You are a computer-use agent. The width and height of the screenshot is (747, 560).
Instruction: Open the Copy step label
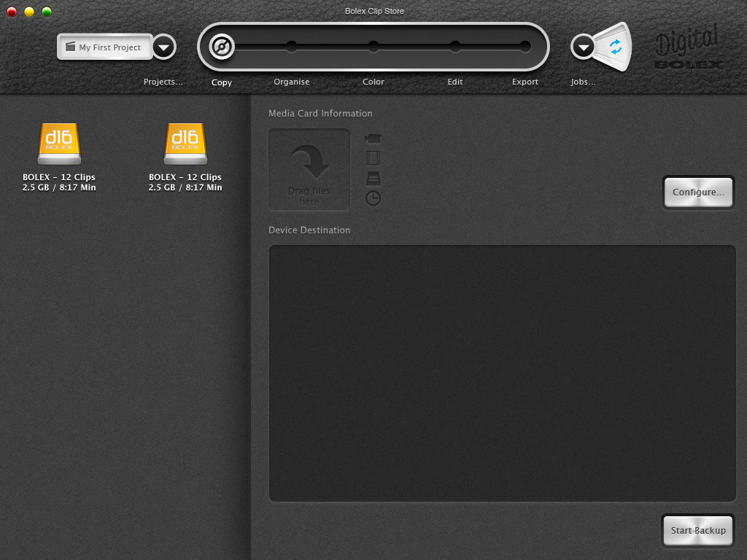222,82
